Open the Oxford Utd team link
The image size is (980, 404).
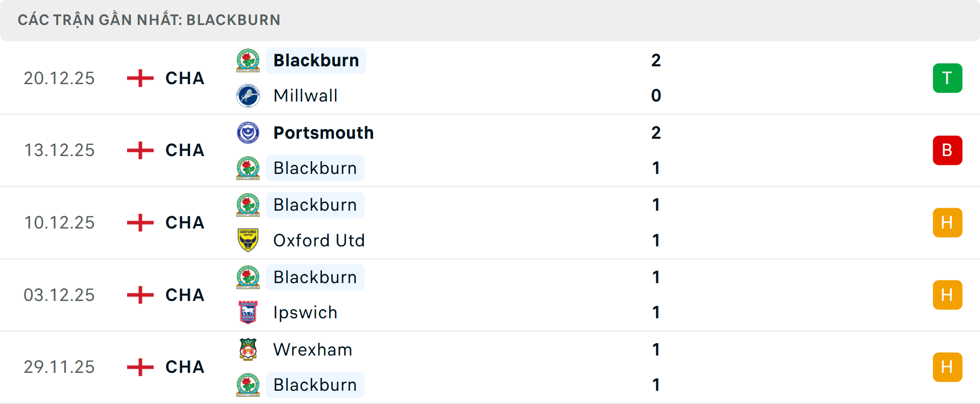pos(319,240)
